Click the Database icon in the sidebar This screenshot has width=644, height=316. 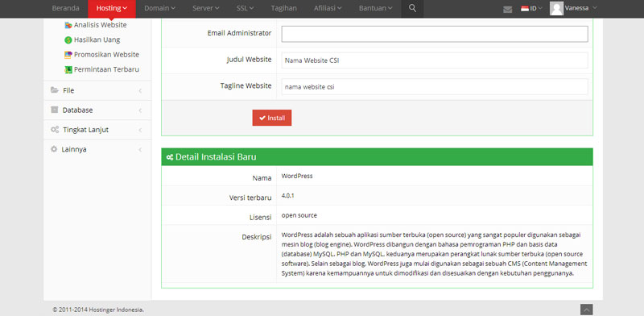pyautogui.click(x=55, y=110)
